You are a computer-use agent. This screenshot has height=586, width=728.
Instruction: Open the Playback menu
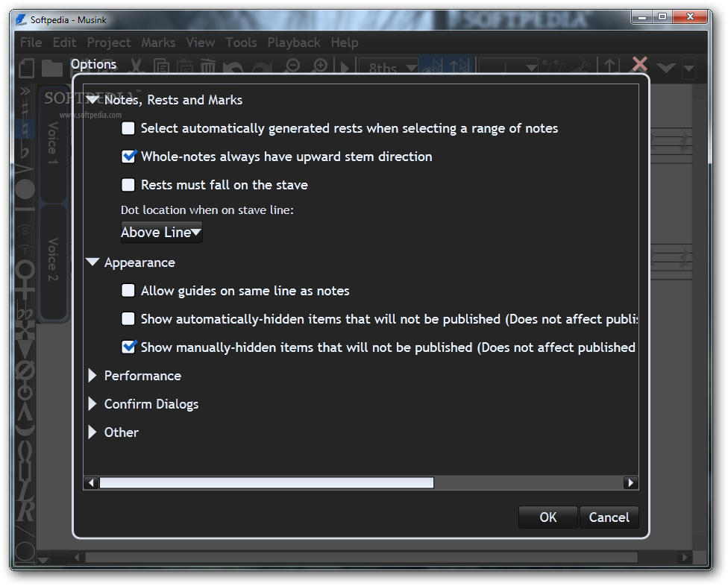point(294,42)
